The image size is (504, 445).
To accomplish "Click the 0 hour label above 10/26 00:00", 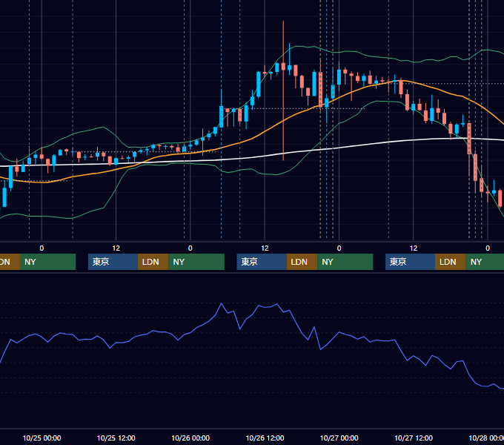I will pyautogui.click(x=190, y=248).
